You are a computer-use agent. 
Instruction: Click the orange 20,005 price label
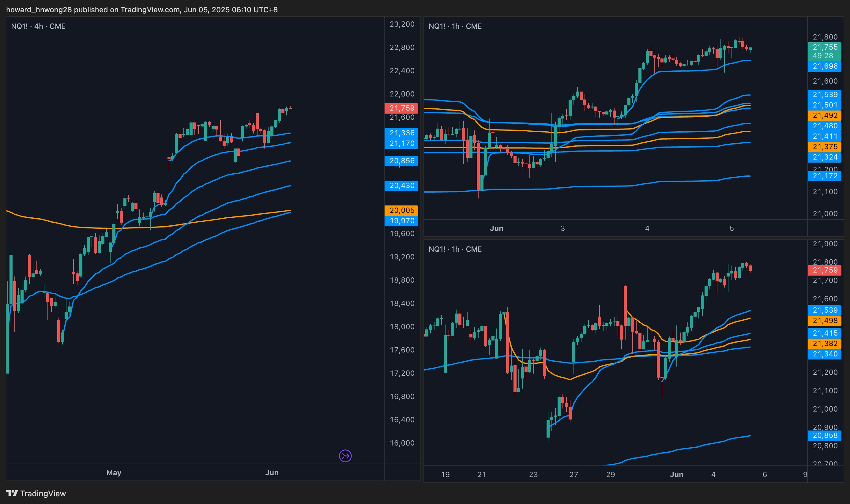401,210
